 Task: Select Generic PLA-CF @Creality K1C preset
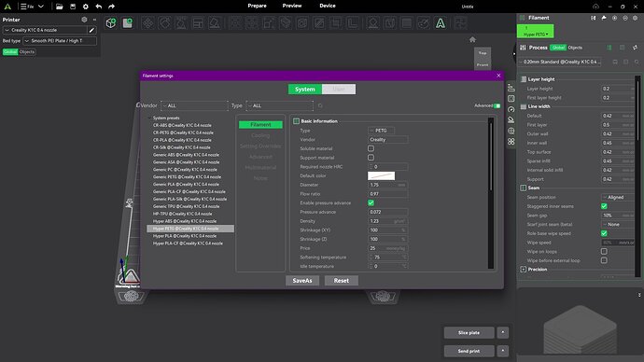click(189, 191)
